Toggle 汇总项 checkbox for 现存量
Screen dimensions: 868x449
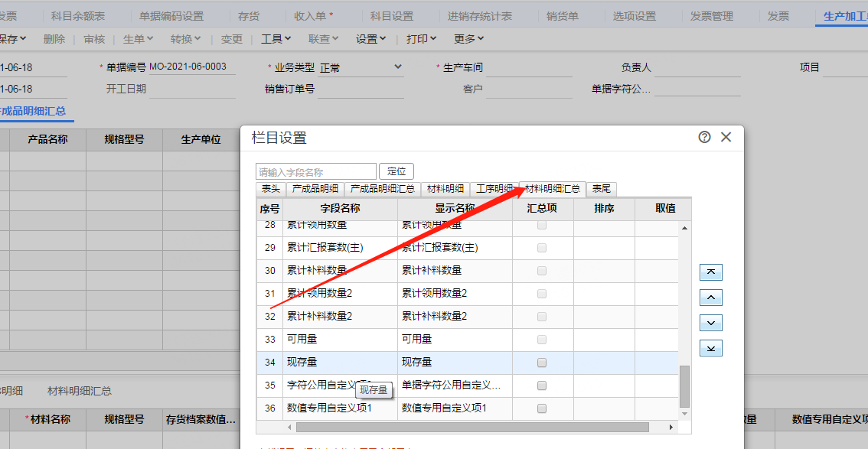click(542, 363)
